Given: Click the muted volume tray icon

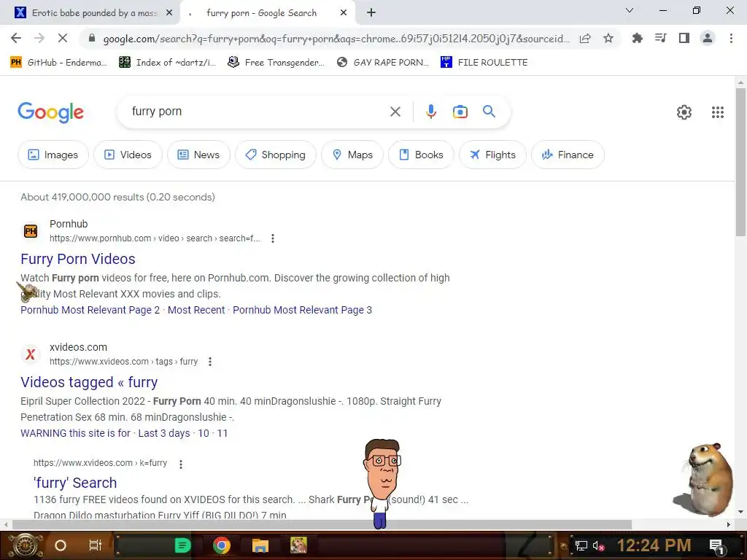Looking at the screenshot, I should [x=598, y=546].
